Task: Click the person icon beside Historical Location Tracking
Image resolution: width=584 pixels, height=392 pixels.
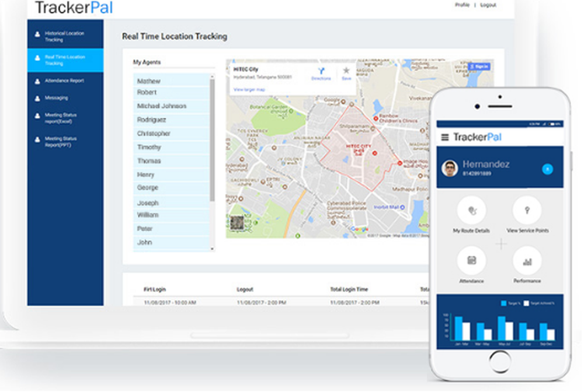Action: click(37, 34)
